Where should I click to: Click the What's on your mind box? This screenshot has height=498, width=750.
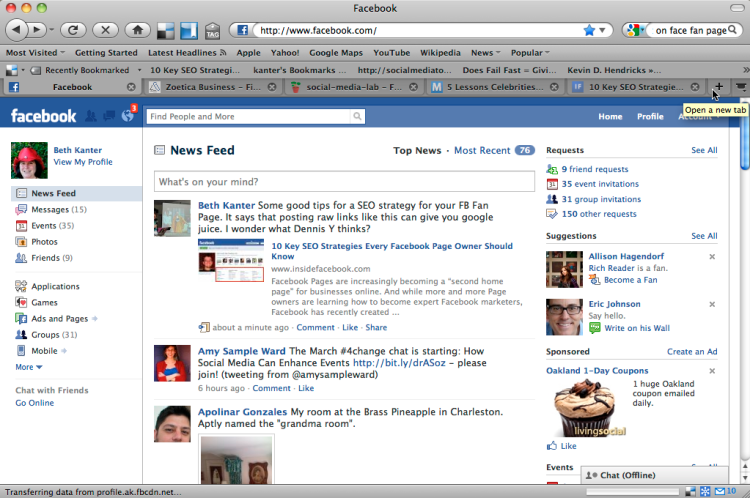pyautogui.click(x=344, y=182)
